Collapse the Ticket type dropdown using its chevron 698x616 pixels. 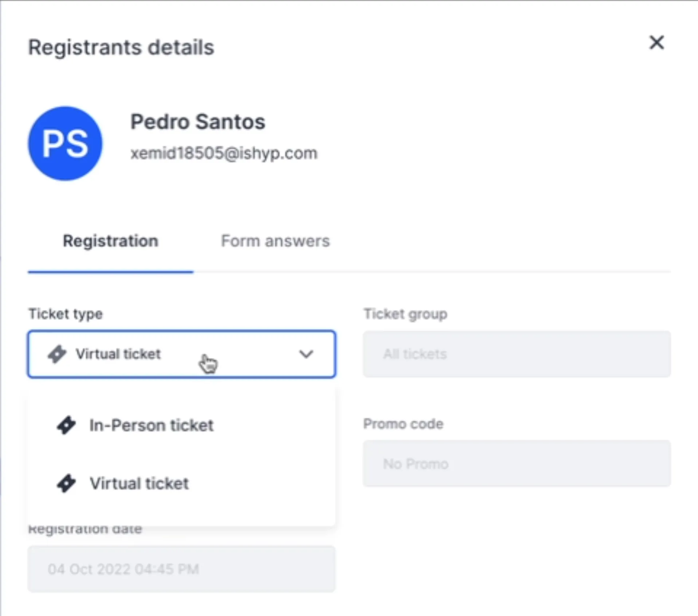click(x=306, y=354)
